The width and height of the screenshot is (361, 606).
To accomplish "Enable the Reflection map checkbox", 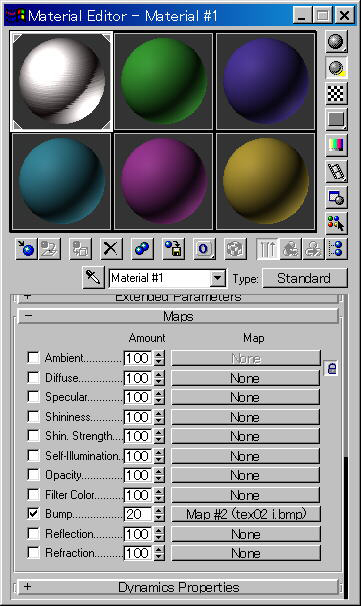I will click(34, 533).
